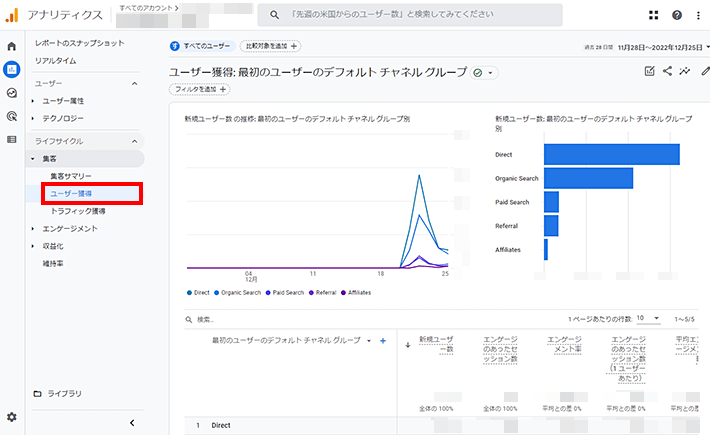
Task: Open the Google apps grid icon
Action: tap(653, 15)
